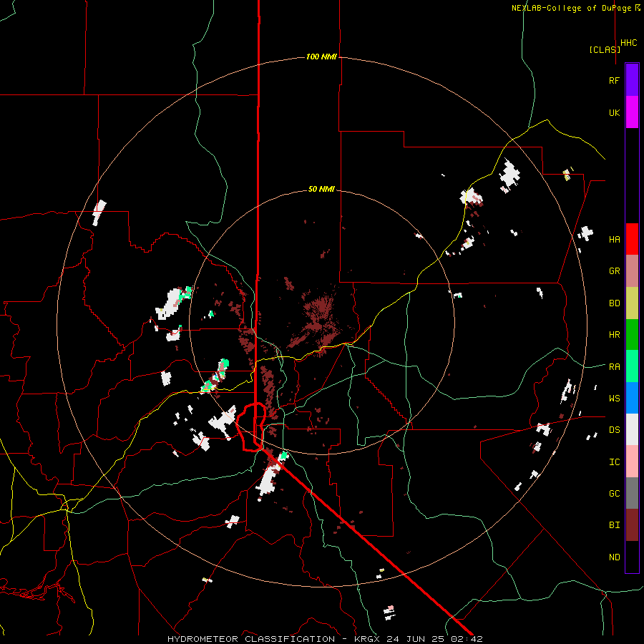Click the 'BD' legend label
Screen dimensions: 644x644
click(614, 303)
